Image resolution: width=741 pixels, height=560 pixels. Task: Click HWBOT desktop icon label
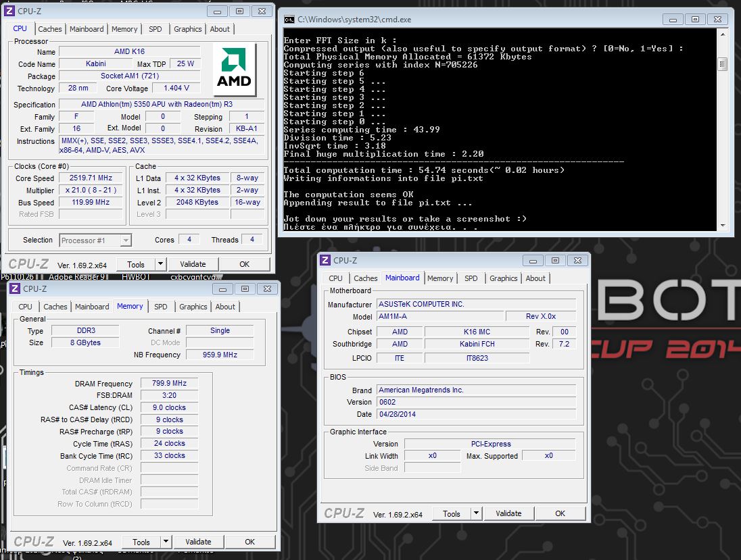coord(136,277)
